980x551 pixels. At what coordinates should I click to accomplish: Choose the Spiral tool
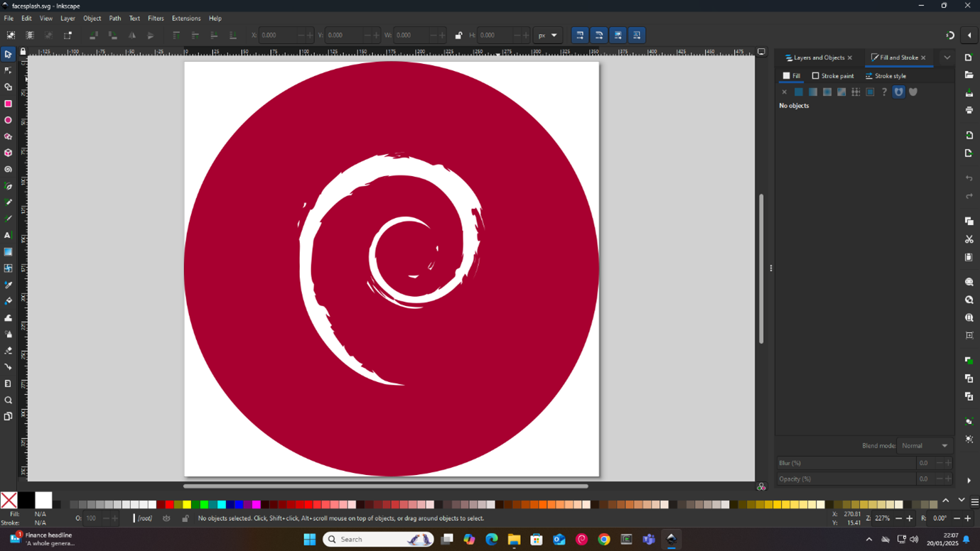[9, 170]
